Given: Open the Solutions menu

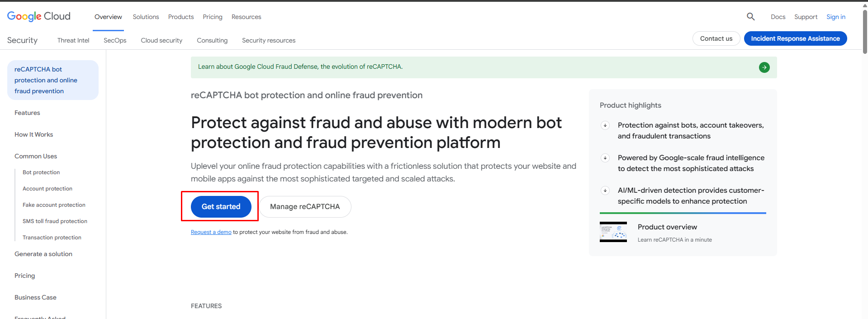Looking at the screenshot, I should click(x=146, y=17).
